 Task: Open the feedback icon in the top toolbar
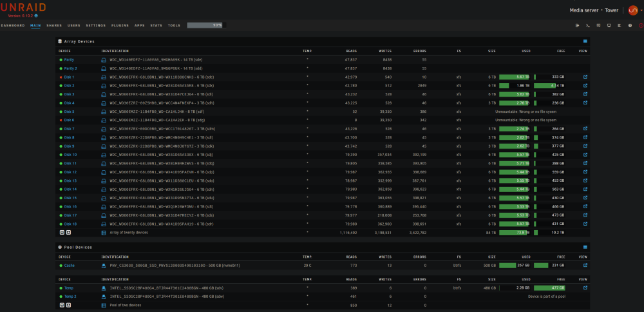pyautogui.click(x=598, y=26)
